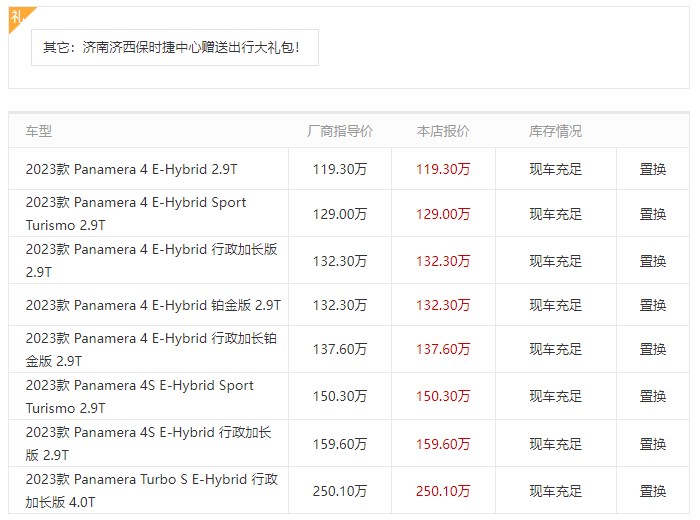Click 现车充足 in the 250.10万 row
Image resolution: width=700 pixels, height=520 pixels.
tap(555, 491)
